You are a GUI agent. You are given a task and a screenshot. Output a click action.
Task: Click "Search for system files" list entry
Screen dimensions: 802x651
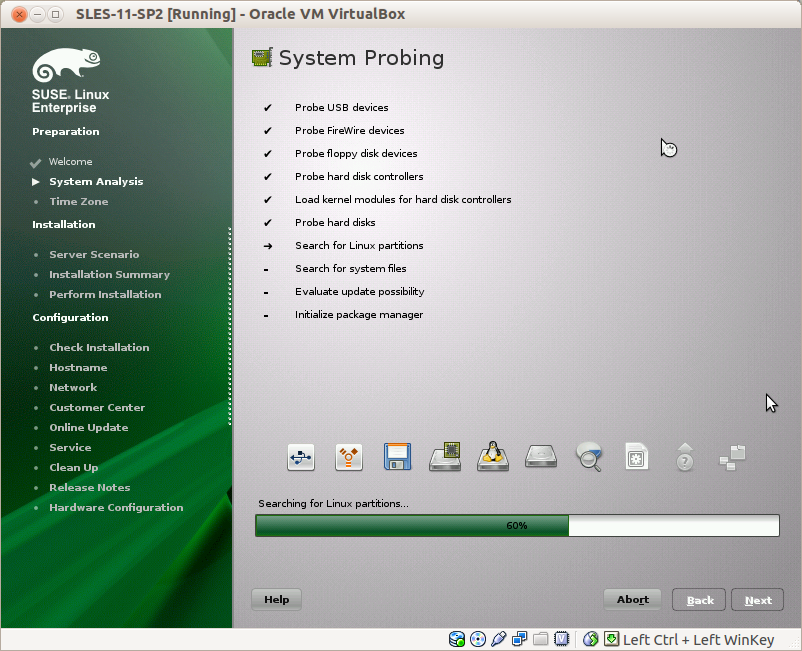point(351,268)
